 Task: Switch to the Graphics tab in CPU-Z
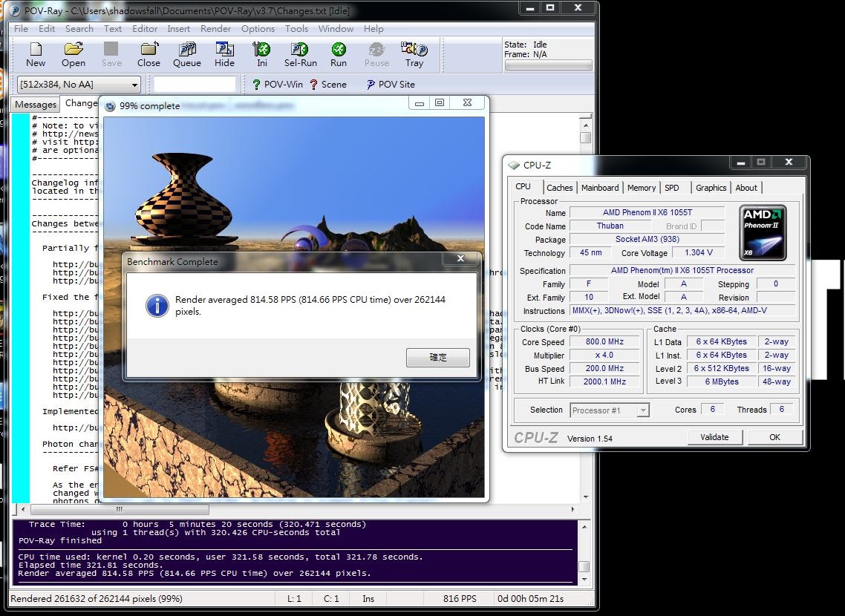pos(711,188)
